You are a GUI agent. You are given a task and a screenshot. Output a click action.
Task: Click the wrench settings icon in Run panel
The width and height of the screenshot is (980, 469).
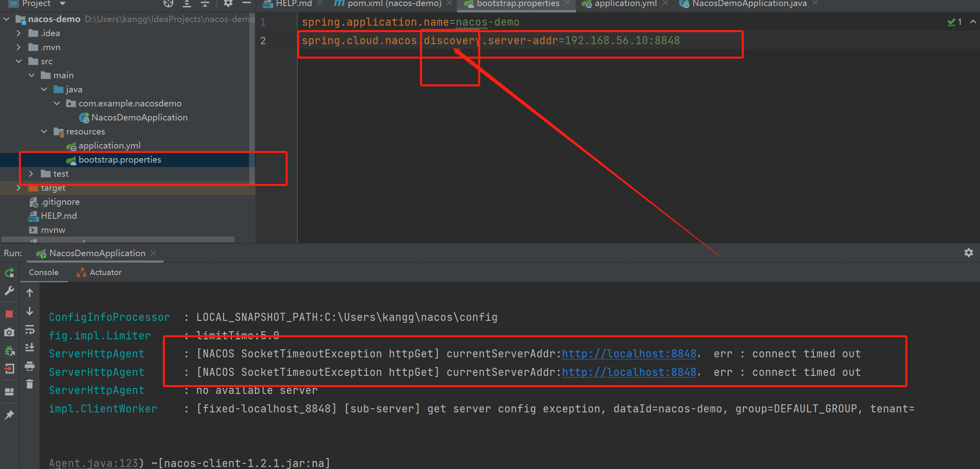(x=9, y=291)
